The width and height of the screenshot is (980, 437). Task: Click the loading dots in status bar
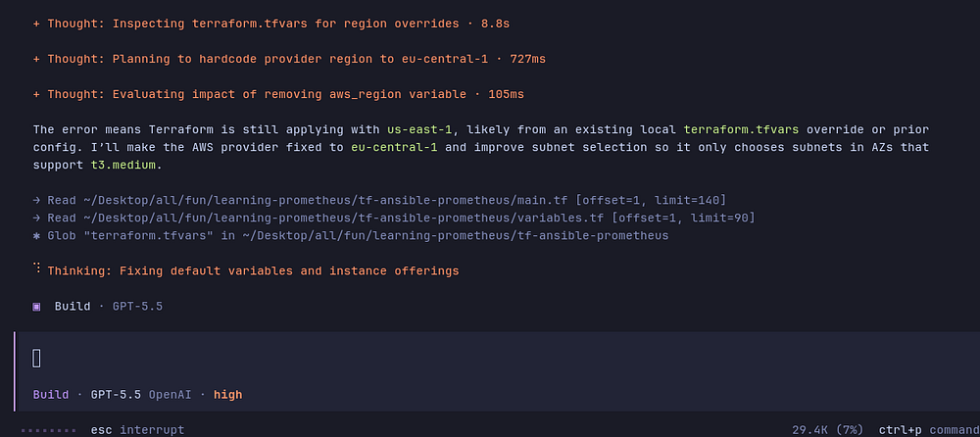coord(48,430)
